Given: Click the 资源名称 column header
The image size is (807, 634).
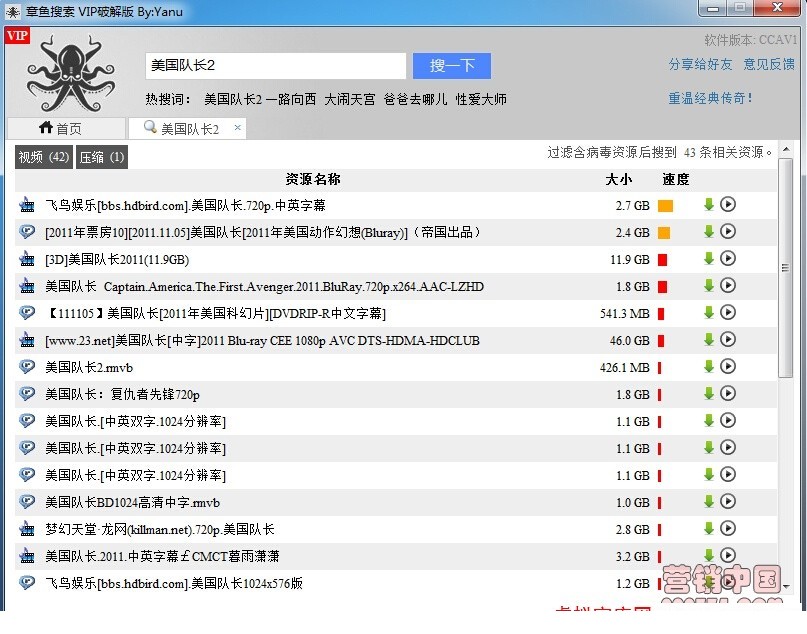Looking at the screenshot, I should pyautogui.click(x=313, y=179).
